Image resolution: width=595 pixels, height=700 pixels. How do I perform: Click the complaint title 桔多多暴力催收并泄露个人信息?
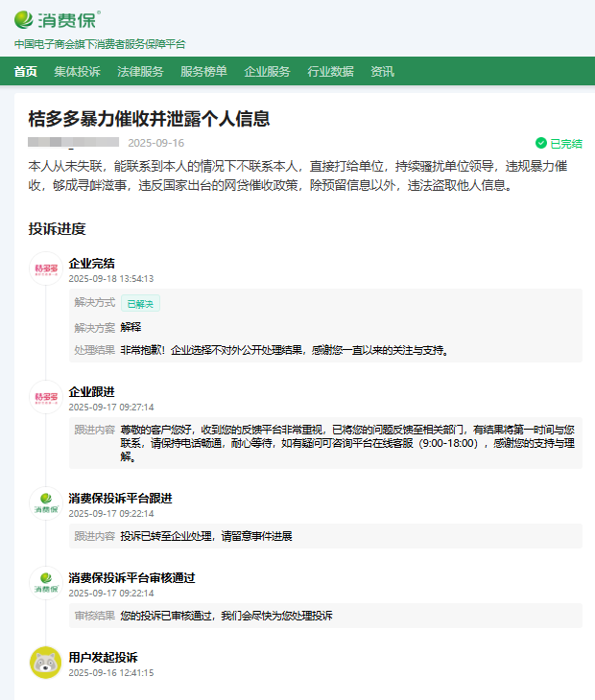149,119
